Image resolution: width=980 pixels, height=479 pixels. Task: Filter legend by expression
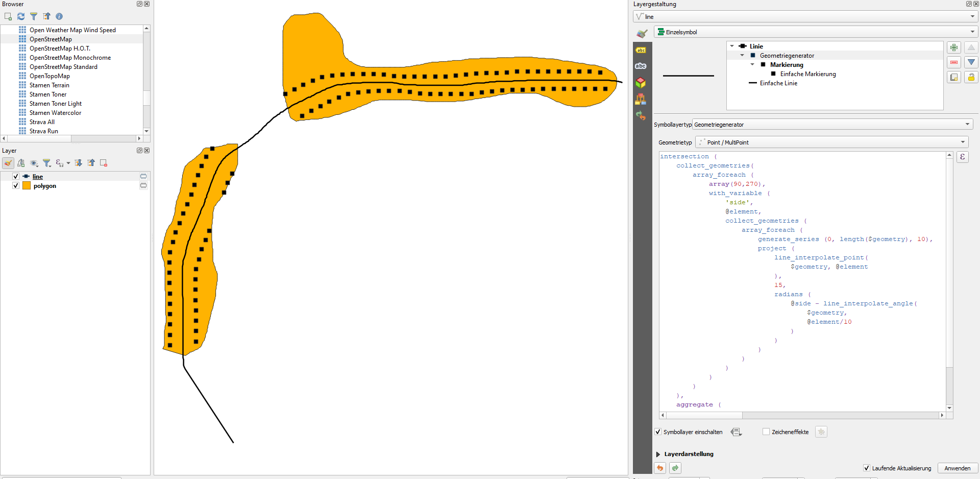pos(60,163)
